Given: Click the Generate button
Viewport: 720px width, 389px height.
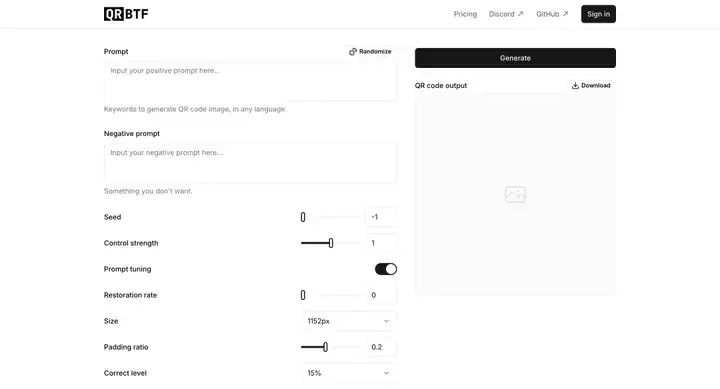Looking at the screenshot, I should coord(515,58).
